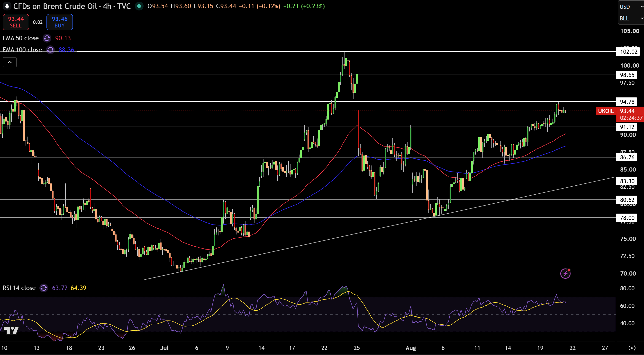Screen dimensions: 644x355
Task: Click the 98.65 horizontal line price label
Action: (627, 75)
